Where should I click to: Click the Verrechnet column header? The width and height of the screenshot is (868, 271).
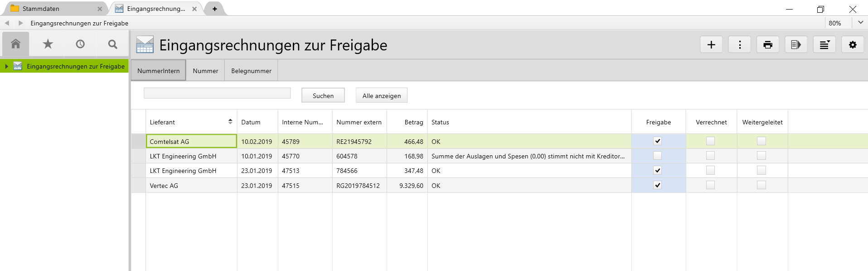(x=711, y=122)
